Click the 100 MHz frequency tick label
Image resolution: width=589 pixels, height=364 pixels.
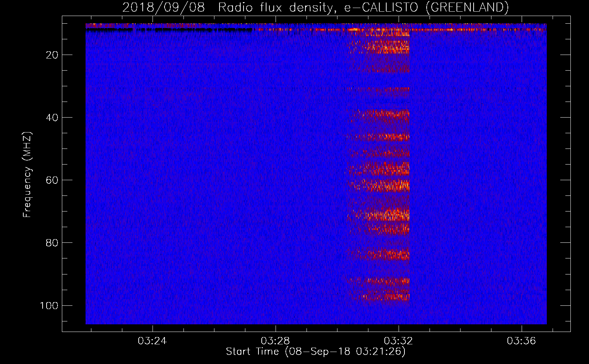49,305
